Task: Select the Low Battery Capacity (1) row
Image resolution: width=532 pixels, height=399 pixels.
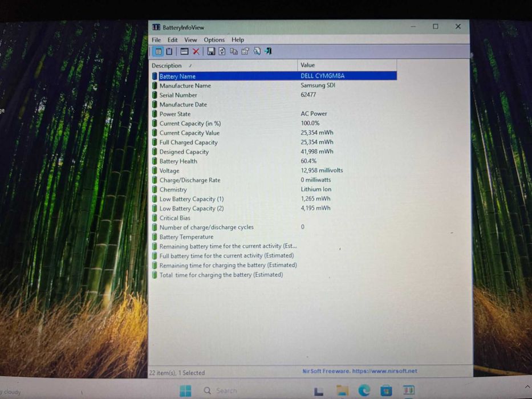Action: tap(274, 199)
